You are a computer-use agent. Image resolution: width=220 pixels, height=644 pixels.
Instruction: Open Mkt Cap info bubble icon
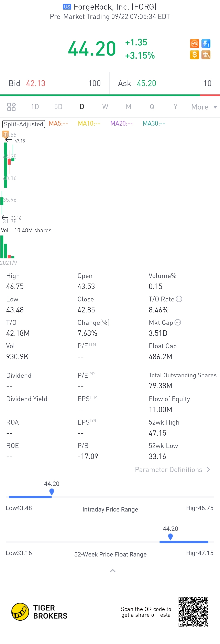178,322
